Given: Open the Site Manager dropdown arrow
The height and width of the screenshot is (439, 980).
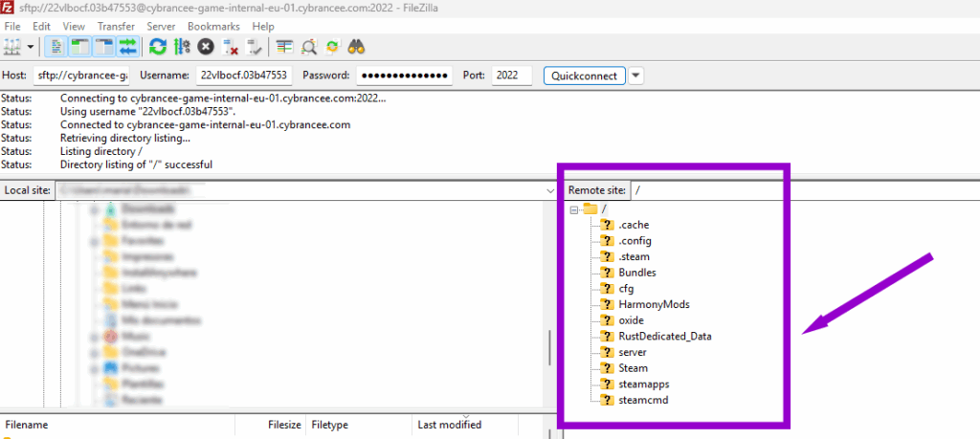Looking at the screenshot, I should pos(30,47).
